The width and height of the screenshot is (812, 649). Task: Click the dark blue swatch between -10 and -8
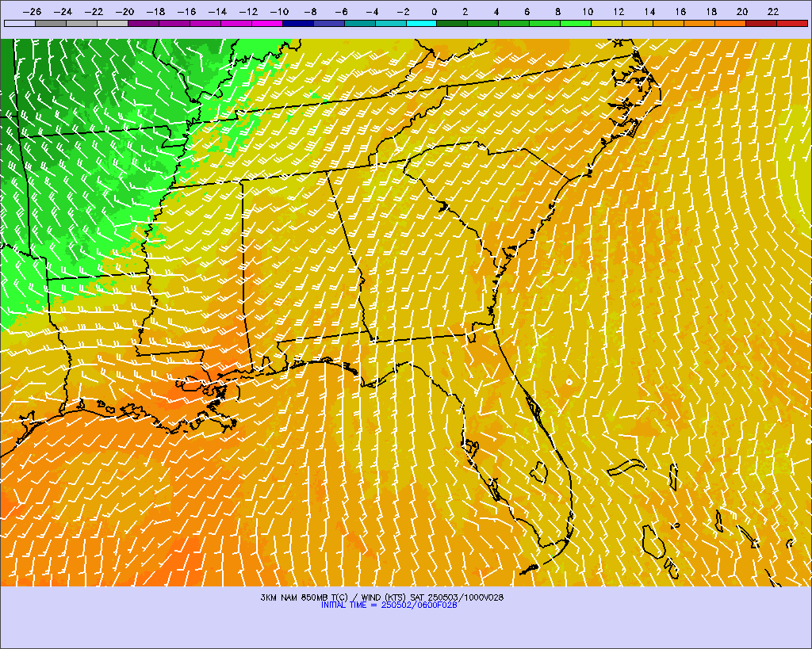pyautogui.click(x=298, y=23)
